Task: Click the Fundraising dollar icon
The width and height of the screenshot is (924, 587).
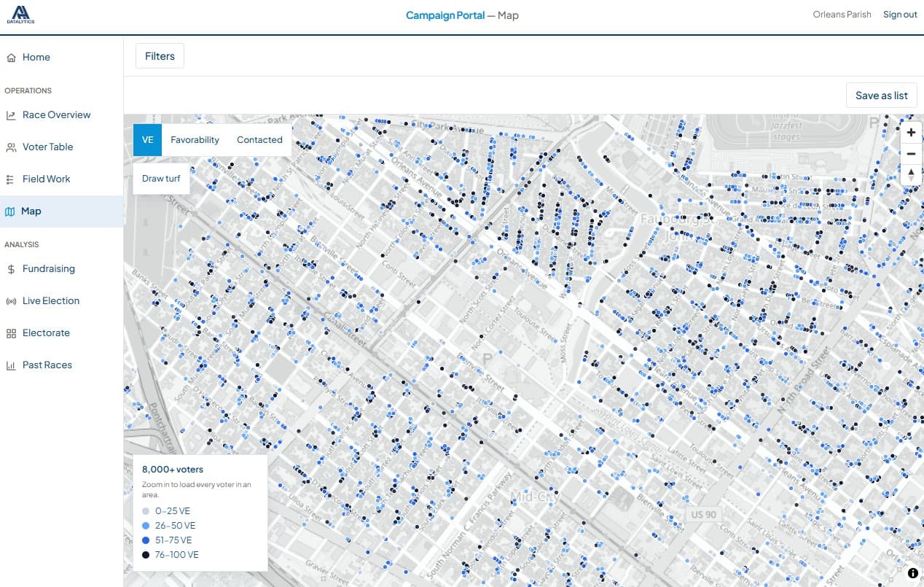Action: point(11,269)
